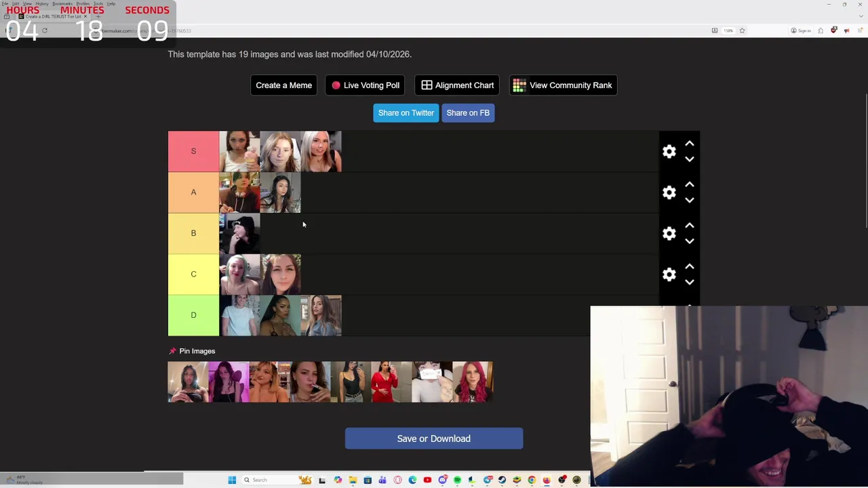Move A tier row up with arrow
868x488 pixels.
pos(690,184)
